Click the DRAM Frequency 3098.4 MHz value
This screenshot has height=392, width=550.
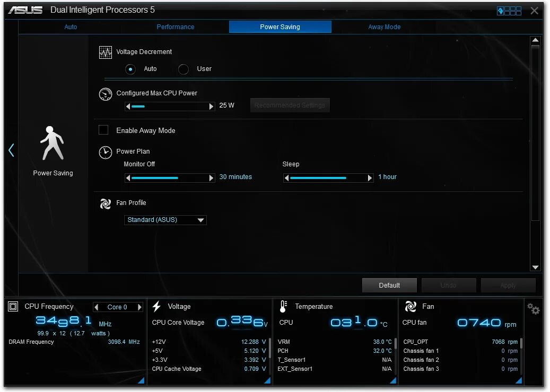click(124, 342)
